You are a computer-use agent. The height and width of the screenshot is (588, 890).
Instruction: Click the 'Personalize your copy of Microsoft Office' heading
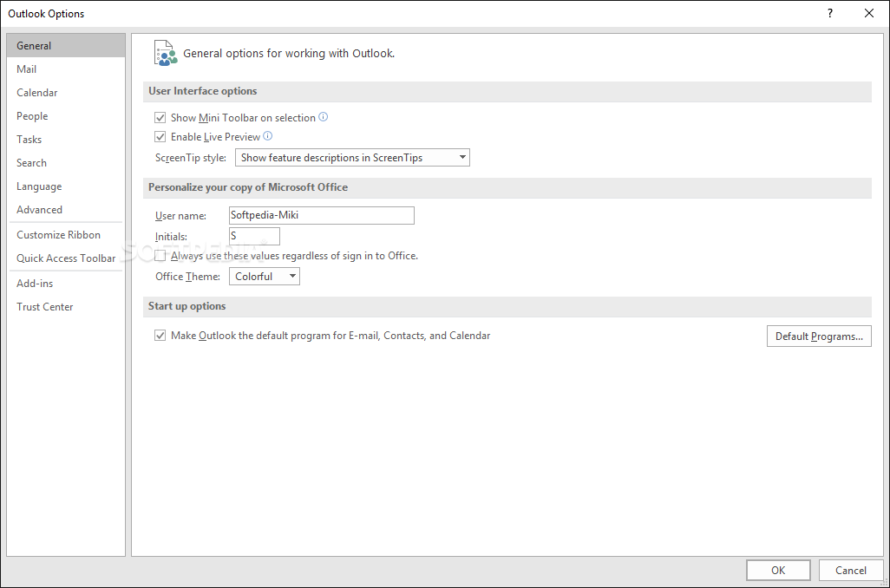tap(248, 187)
